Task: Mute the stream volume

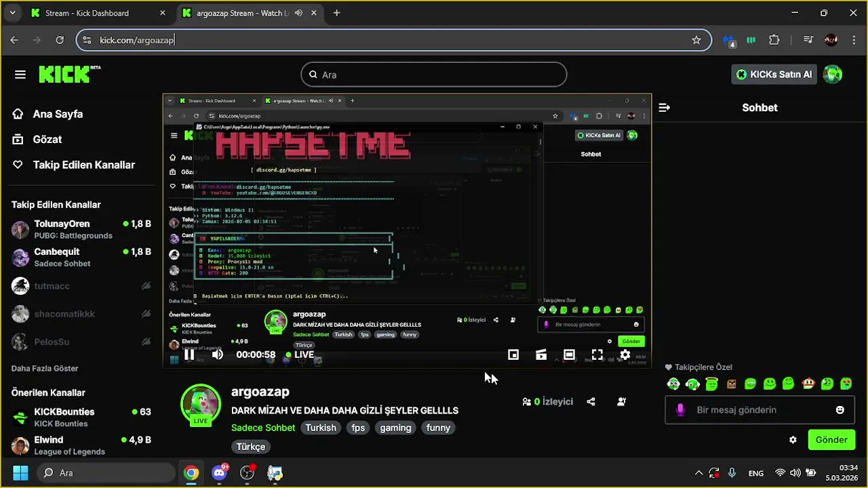Action: coord(217,354)
